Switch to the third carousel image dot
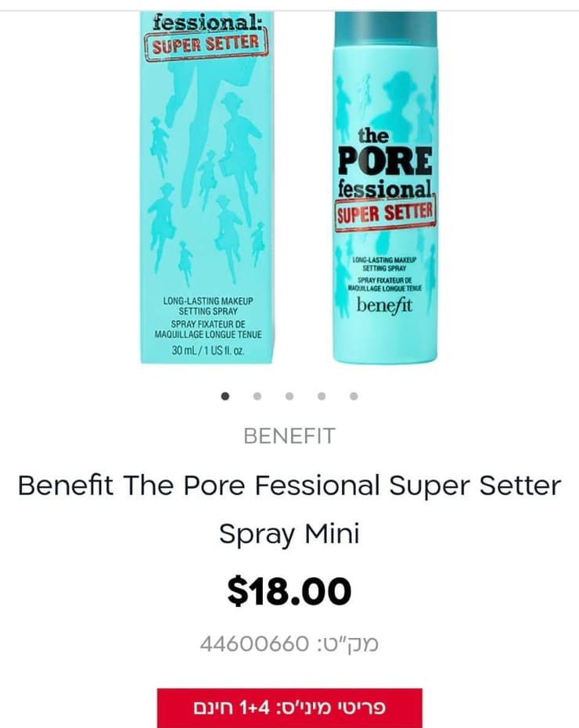This screenshot has width=579, height=728. [x=289, y=396]
